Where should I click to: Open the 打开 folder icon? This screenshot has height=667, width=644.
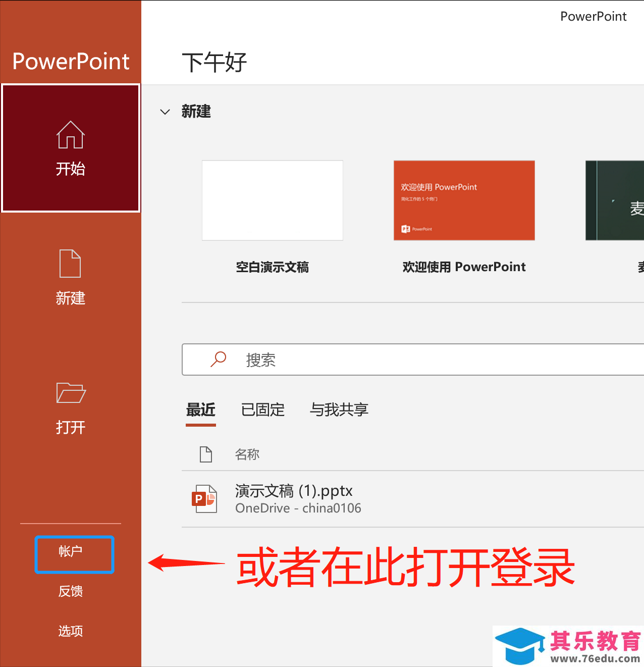click(x=71, y=392)
